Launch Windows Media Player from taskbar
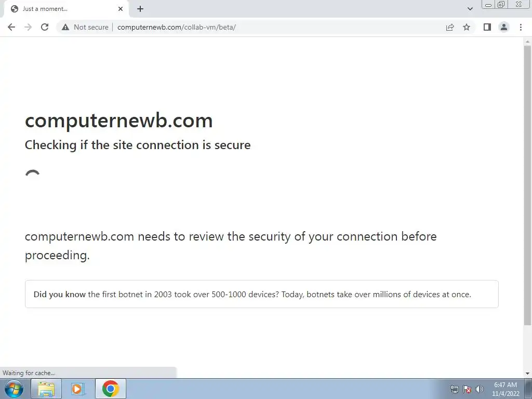This screenshot has width=532, height=399. [x=78, y=389]
